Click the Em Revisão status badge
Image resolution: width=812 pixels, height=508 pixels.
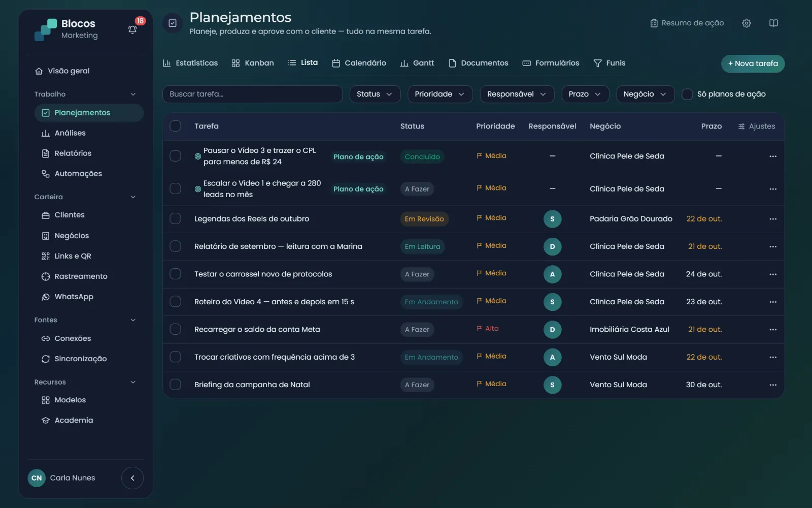pyautogui.click(x=424, y=219)
